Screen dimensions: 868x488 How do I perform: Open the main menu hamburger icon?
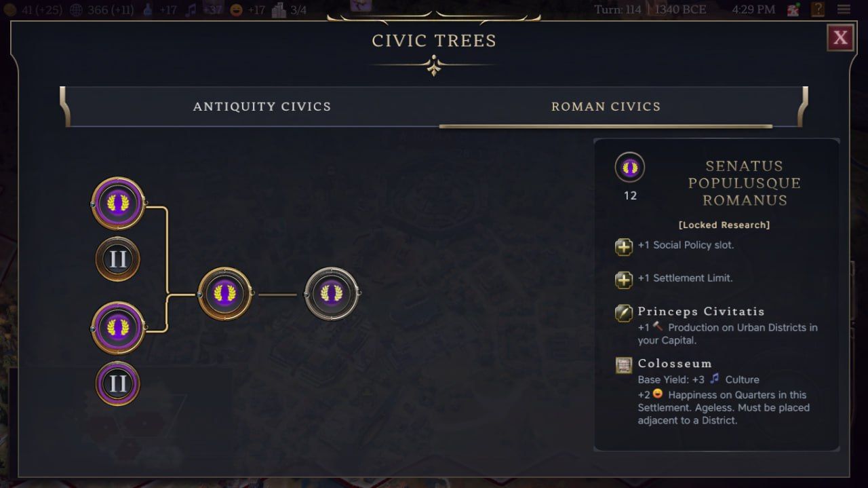click(x=844, y=10)
